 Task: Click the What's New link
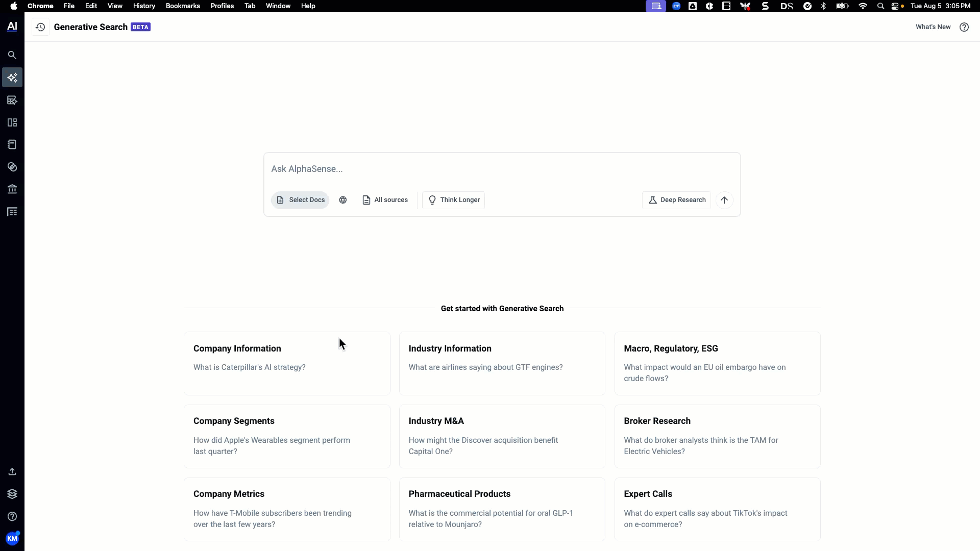(933, 27)
